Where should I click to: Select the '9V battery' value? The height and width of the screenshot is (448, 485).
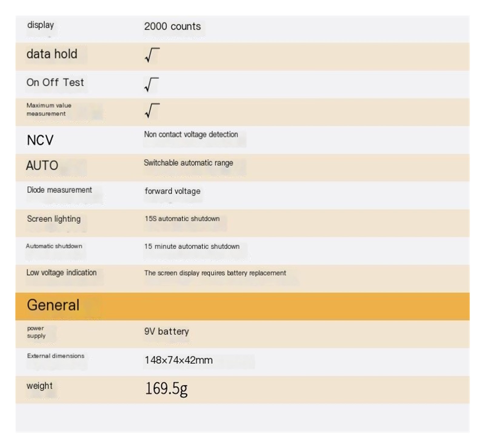pos(167,331)
